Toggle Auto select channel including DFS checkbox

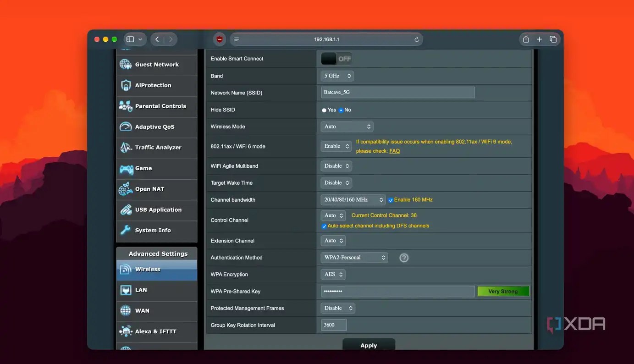[x=324, y=226]
